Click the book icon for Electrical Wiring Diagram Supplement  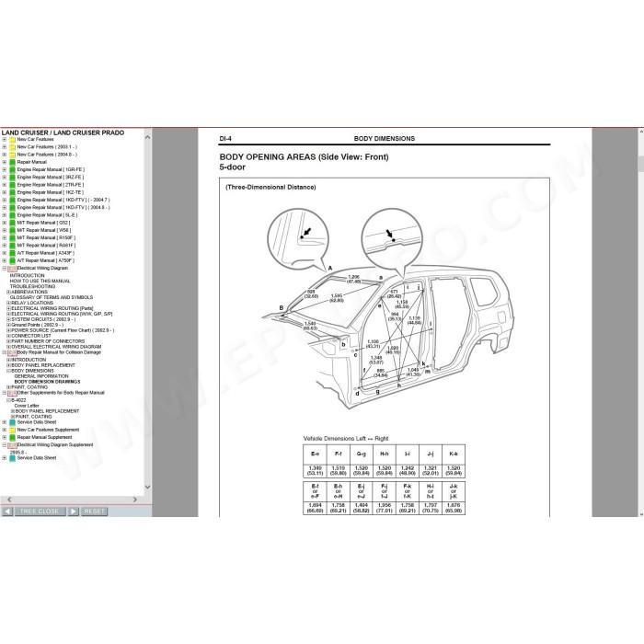coord(12,445)
